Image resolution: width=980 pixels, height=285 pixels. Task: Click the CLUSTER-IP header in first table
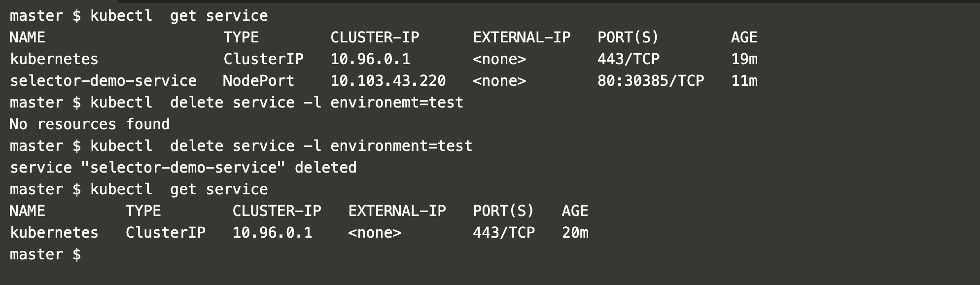point(375,37)
